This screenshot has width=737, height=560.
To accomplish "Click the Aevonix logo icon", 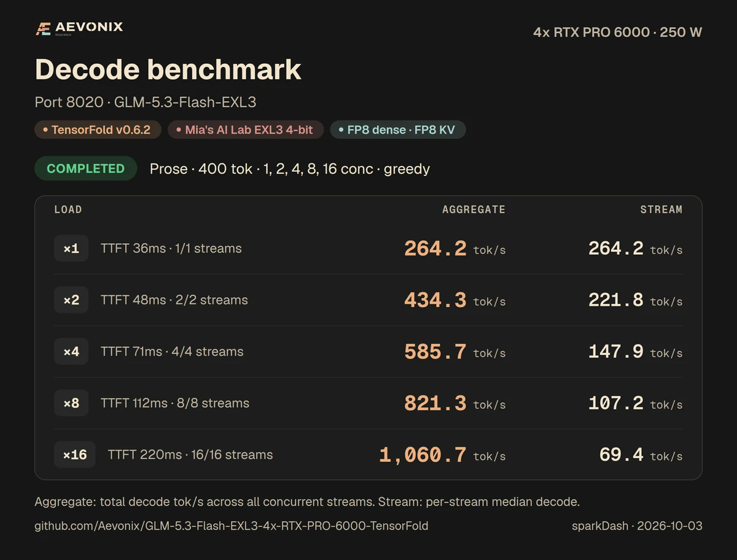I will pyautogui.click(x=43, y=29).
